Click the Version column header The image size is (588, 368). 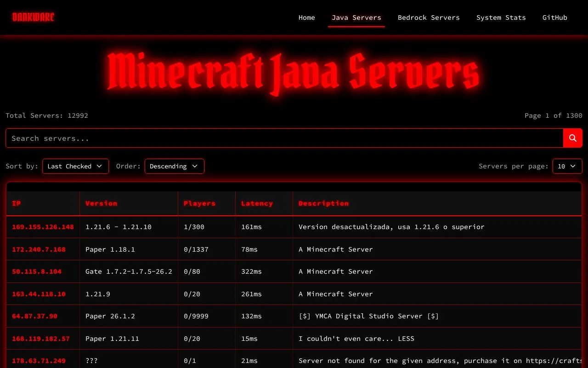(x=129, y=203)
